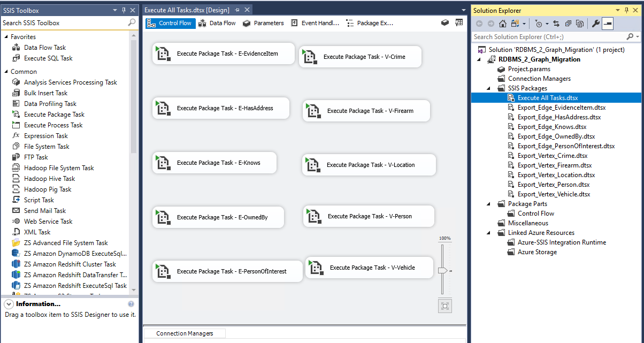The height and width of the screenshot is (343, 644).
Task: Click the Collapse All icon in Solution Explorer
Action: point(568,24)
